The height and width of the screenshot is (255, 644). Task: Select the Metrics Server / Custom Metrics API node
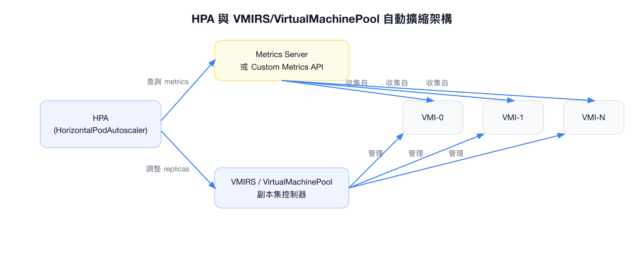282,60
